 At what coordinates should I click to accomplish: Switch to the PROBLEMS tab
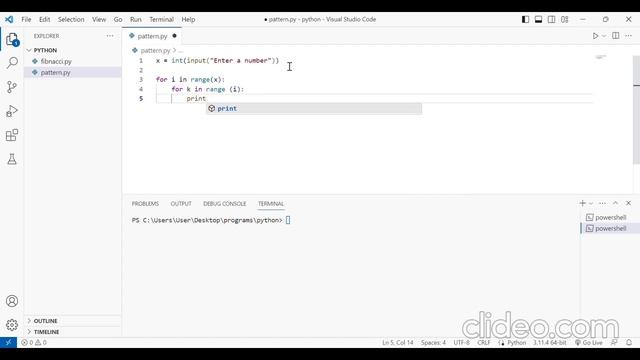[145, 204]
